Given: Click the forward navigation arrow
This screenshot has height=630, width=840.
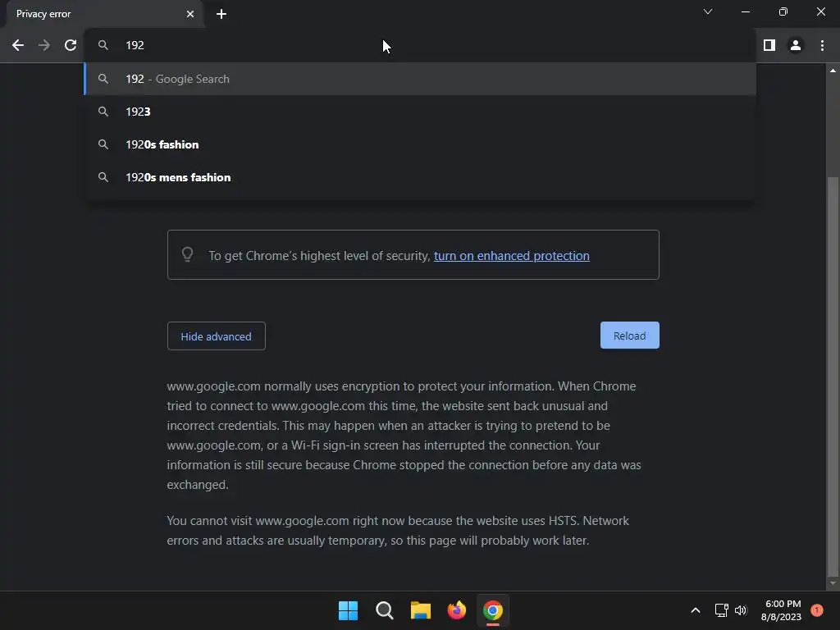Looking at the screenshot, I should (x=44, y=45).
